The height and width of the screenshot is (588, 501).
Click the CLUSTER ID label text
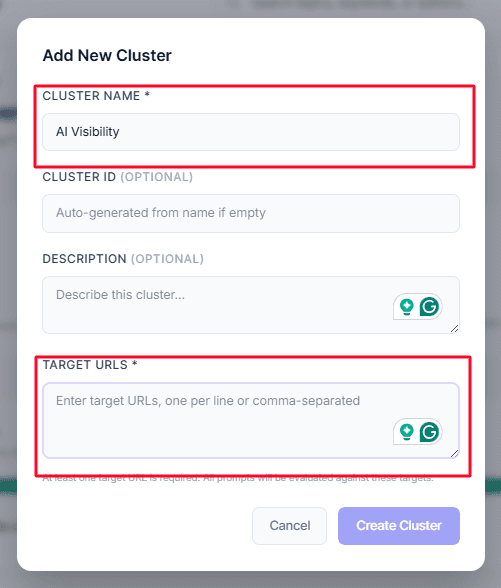coord(79,177)
